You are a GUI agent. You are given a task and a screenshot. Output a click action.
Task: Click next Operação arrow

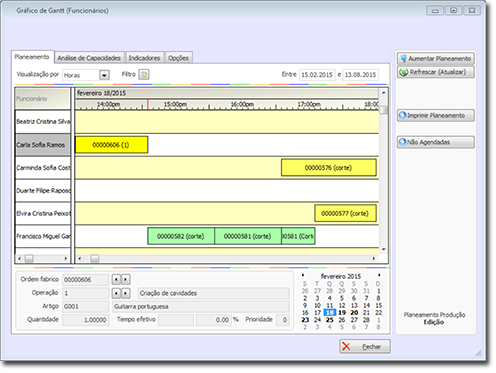coord(126,293)
